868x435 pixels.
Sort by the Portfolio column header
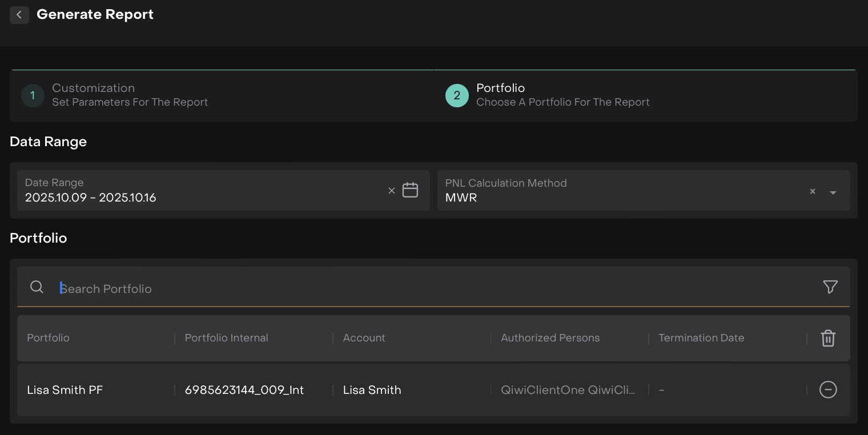(x=49, y=338)
